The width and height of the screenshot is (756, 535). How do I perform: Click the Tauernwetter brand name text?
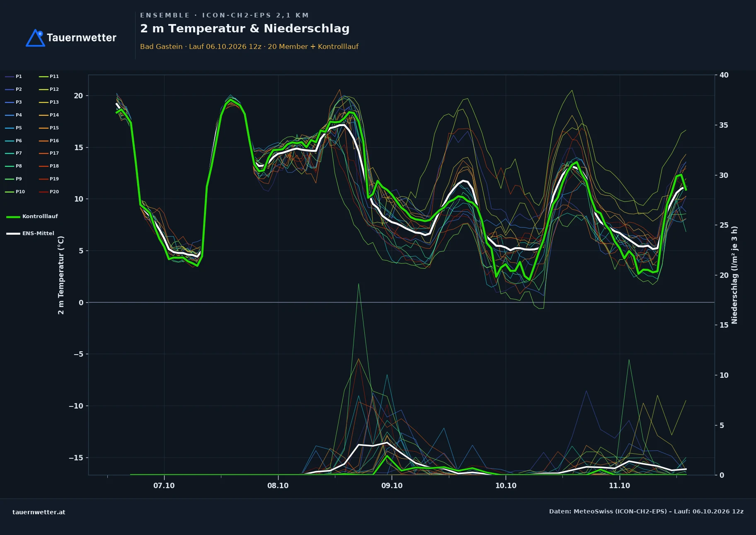82,38
